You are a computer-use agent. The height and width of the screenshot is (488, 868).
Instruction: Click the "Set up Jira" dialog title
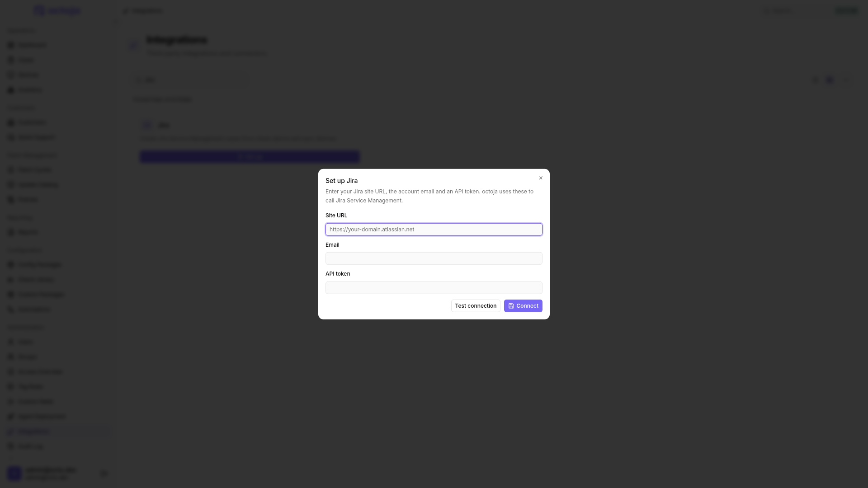341,181
